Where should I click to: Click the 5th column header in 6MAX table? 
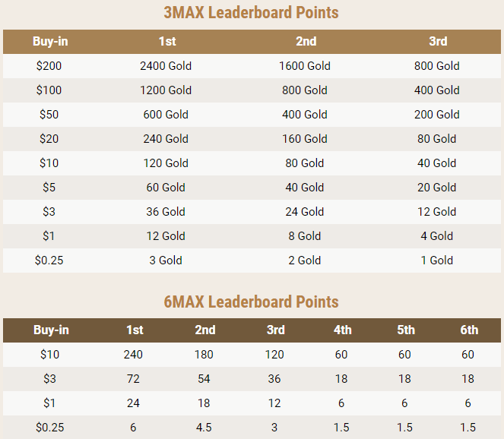point(406,330)
